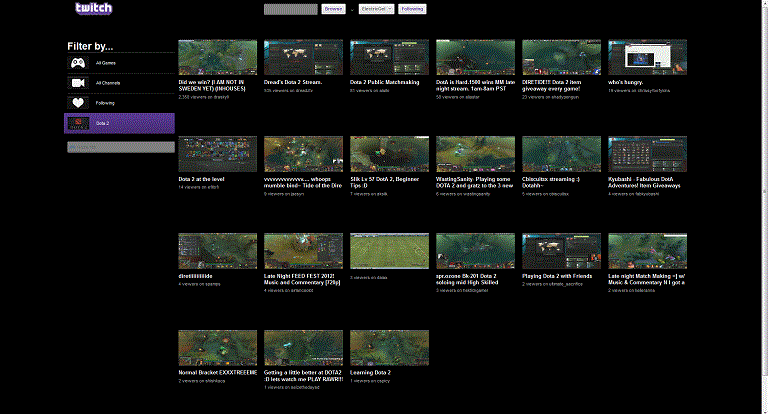Click 'Late Night FEED FEST 2012!' title
Image resolution: width=768 pixels, height=414 pixels.
coord(302,279)
